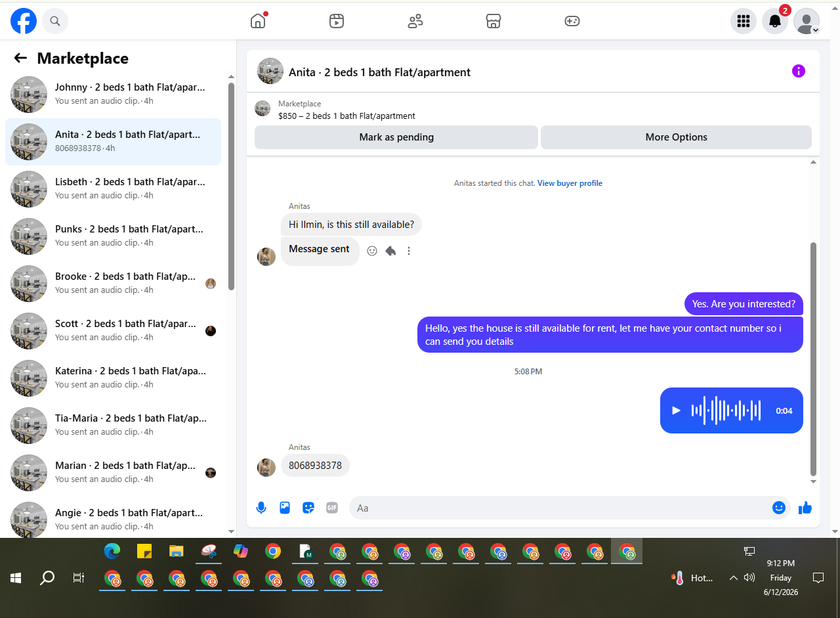Open Angie's conversation
The image size is (840, 618).
click(x=113, y=519)
